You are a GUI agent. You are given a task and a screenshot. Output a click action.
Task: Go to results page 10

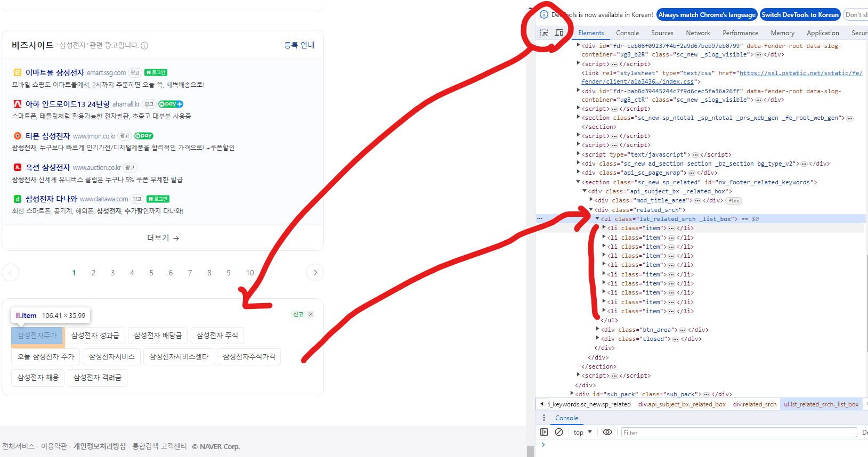[x=250, y=273]
